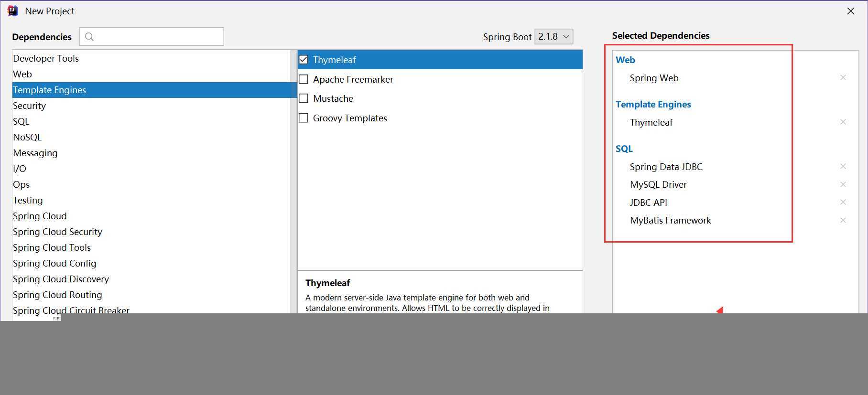Screen dimensions: 868x395
Task: Click MySQL Driver entry
Action: coord(658,184)
